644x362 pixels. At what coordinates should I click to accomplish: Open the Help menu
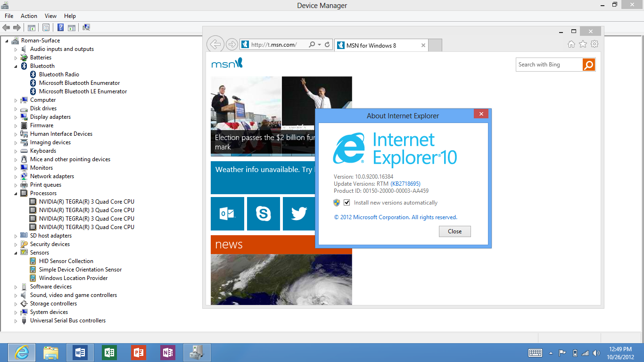coord(70,16)
